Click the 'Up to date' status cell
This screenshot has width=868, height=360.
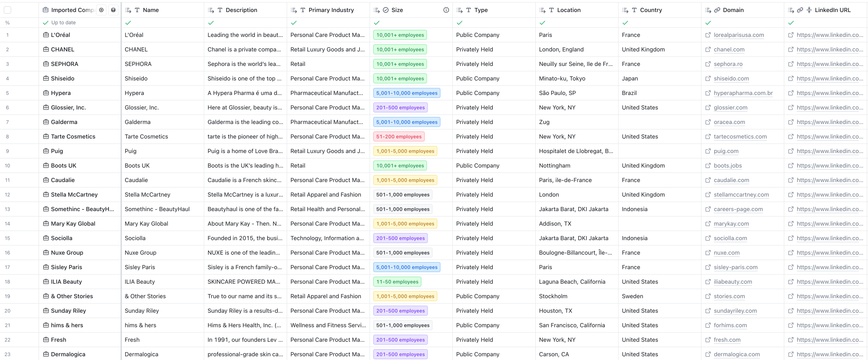[80, 23]
